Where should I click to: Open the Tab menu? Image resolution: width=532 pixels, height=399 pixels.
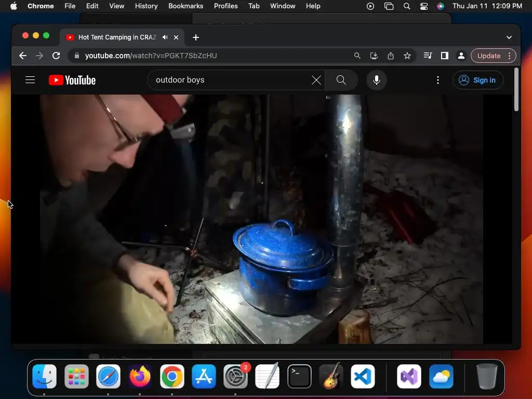click(x=254, y=6)
